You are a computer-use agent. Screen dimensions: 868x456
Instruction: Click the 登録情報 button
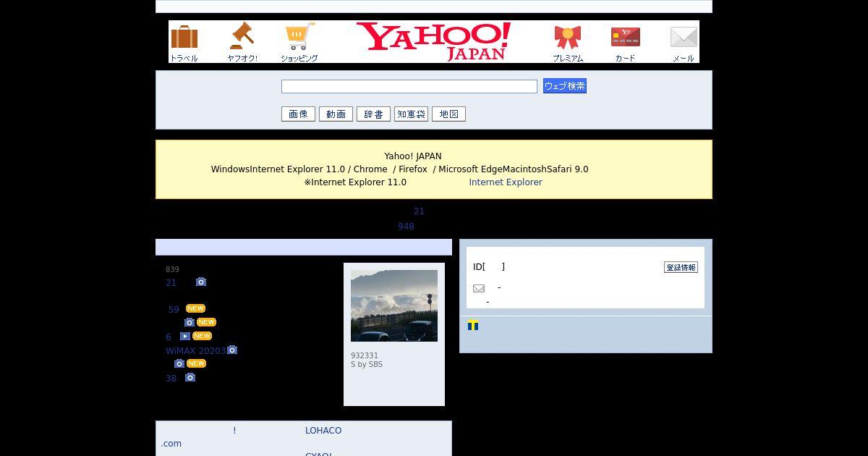click(681, 267)
